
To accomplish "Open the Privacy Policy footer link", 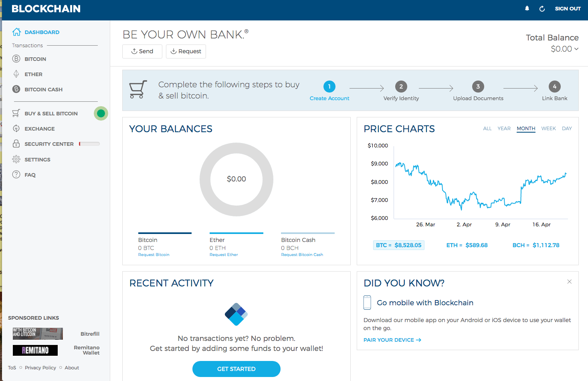I will click(40, 368).
